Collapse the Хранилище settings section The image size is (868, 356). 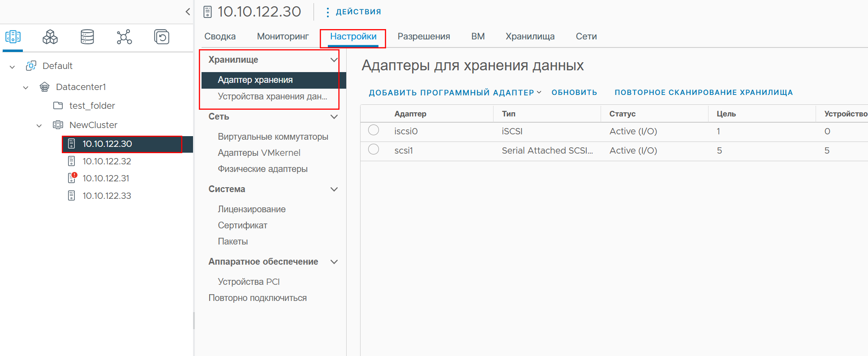[x=334, y=60]
